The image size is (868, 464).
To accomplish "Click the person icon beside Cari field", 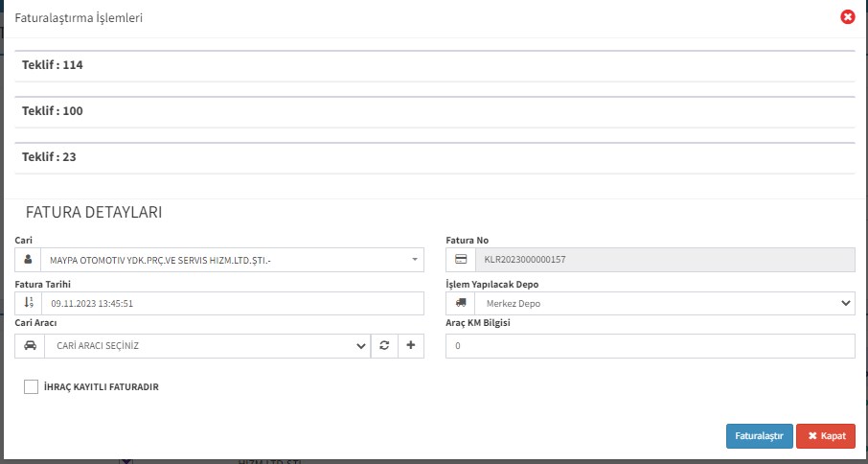I will [x=29, y=260].
